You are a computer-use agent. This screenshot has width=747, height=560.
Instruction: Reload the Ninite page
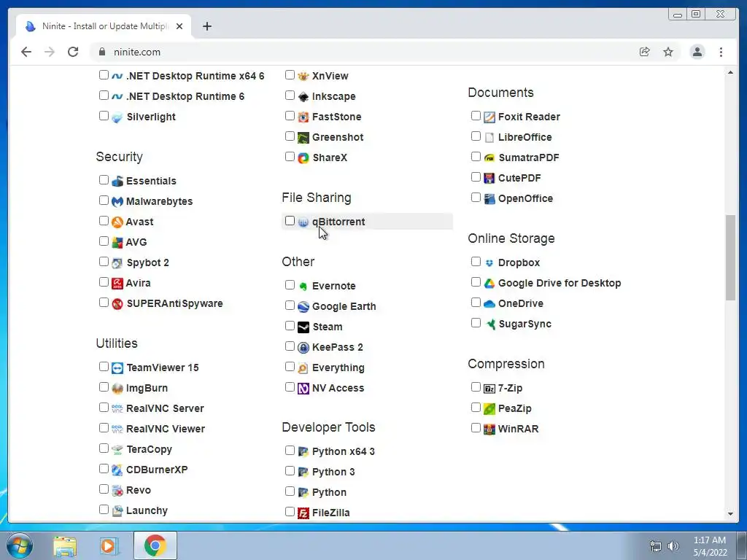[73, 52]
